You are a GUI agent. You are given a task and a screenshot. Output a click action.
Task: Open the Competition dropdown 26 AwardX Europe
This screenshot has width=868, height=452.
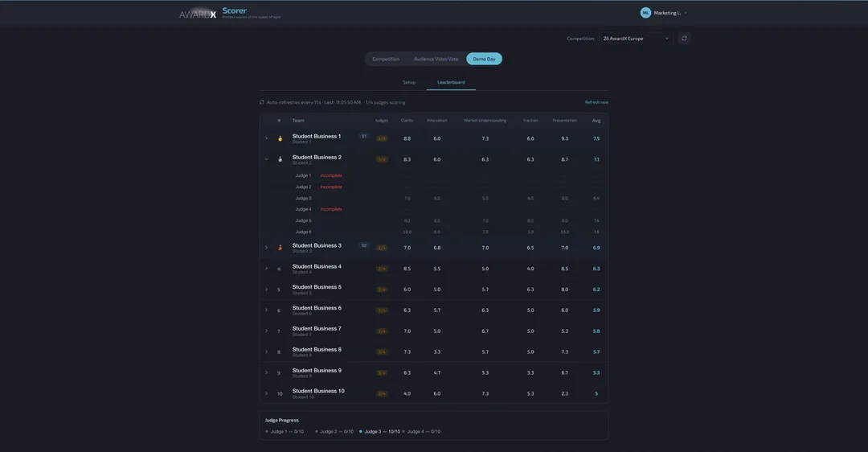tap(636, 39)
